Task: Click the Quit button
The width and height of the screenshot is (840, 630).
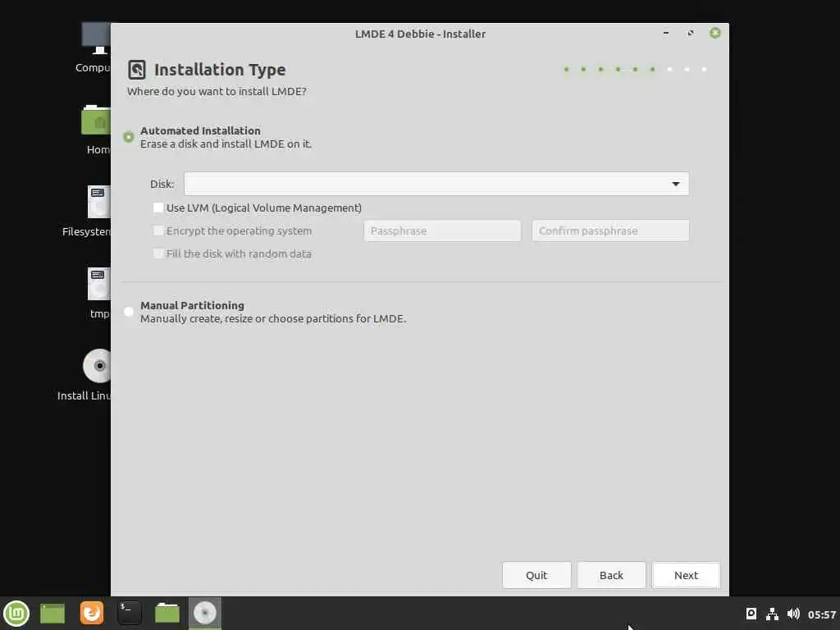Action: pyautogui.click(x=536, y=575)
